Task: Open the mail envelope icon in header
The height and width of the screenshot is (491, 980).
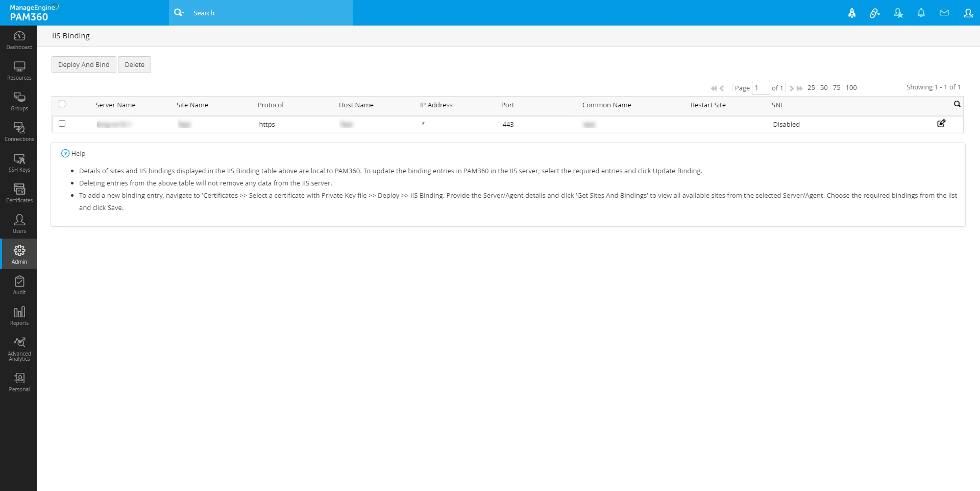Action: tap(944, 13)
